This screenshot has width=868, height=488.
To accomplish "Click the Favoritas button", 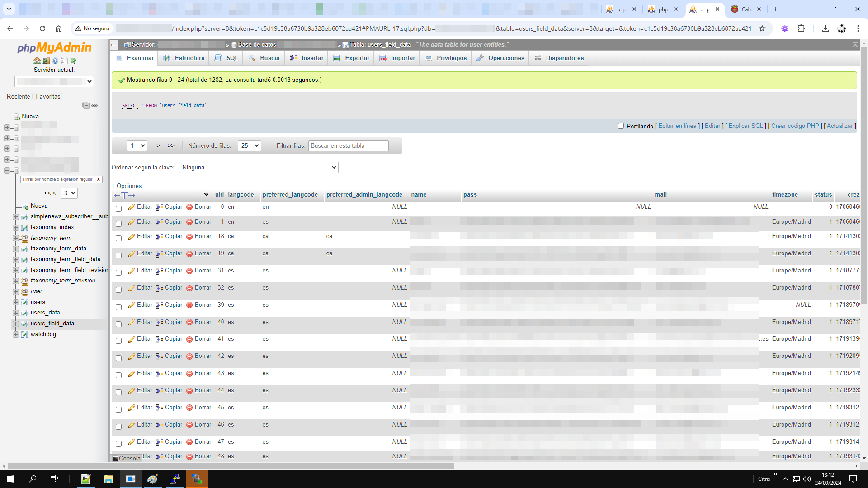I will (x=48, y=97).
